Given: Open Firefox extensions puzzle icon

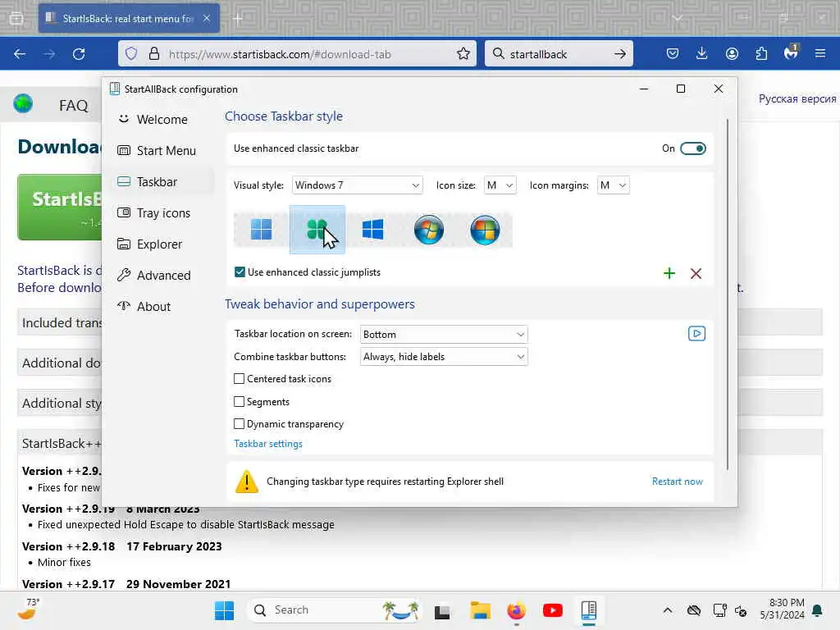Looking at the screenshot, I should tap(761, 53).
